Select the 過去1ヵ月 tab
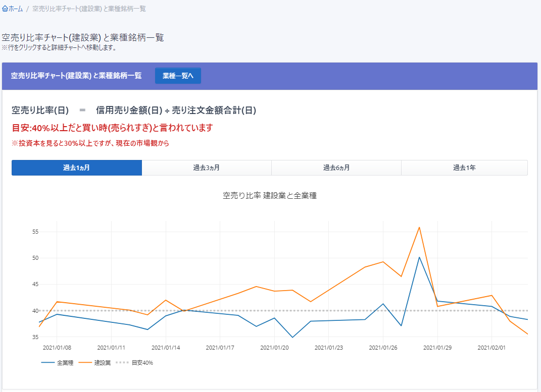This screenshot has width=541, height=392. (x=77, y=168)
